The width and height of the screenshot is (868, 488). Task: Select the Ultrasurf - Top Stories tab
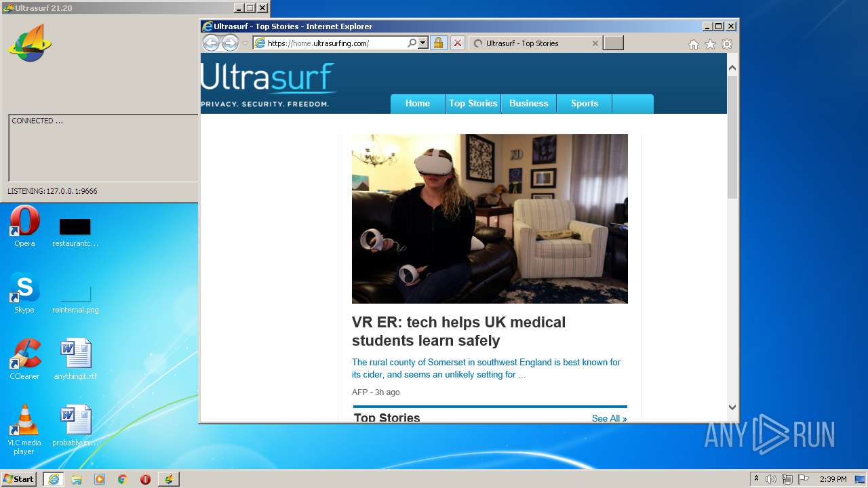(x=536, y=43)
